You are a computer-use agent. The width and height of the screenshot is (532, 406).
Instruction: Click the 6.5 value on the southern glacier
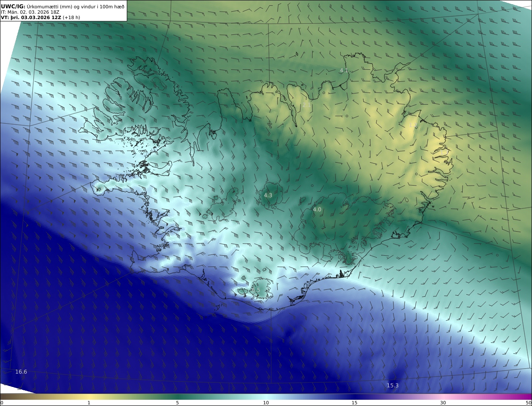pyautogui.click(x=256, y=290)
